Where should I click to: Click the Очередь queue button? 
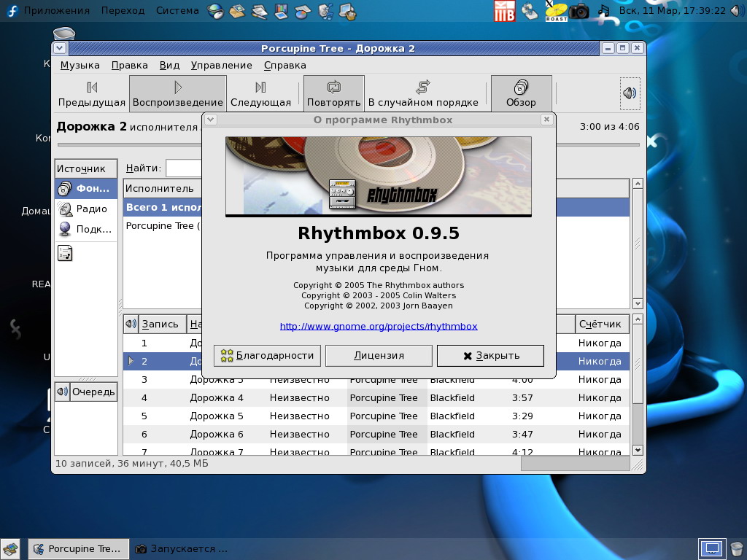[x=93, y=392]
